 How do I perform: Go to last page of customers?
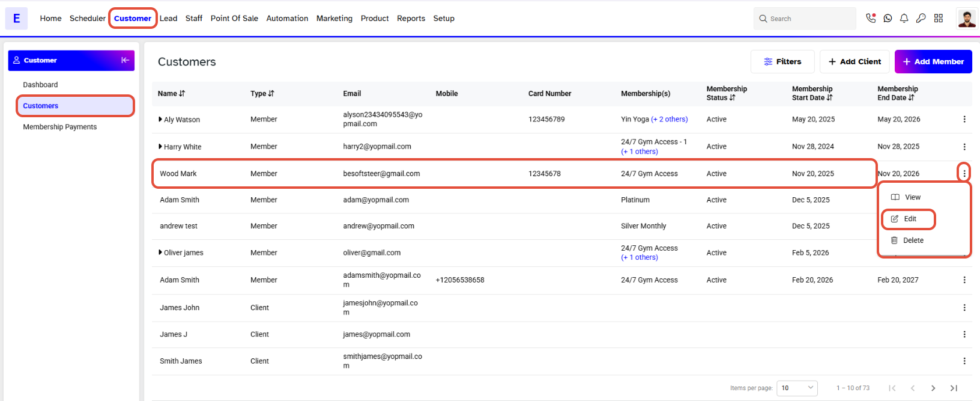[x=954, y=388]
